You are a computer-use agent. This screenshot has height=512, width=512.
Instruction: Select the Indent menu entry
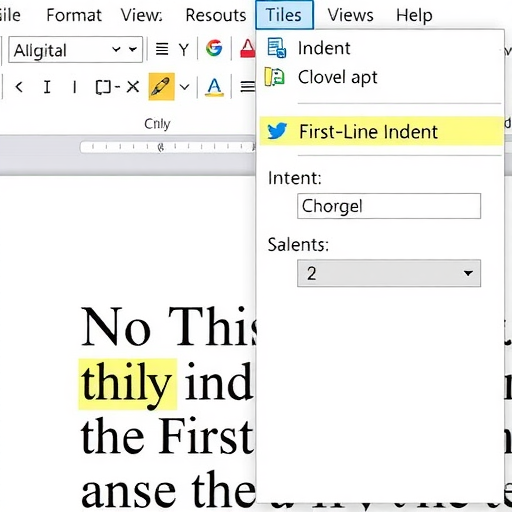click(380, 48)
